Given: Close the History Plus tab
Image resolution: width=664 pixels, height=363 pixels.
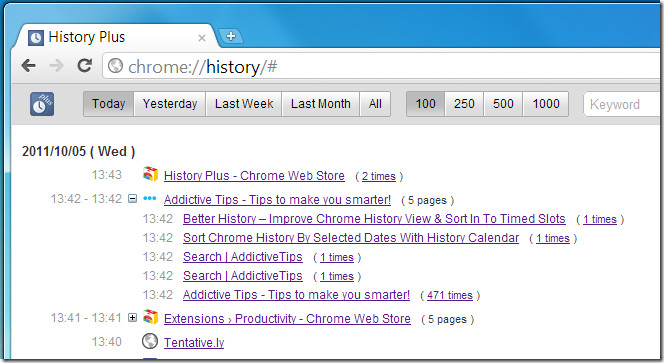Looking at the screenshot, I should click(x=202, y=38).
